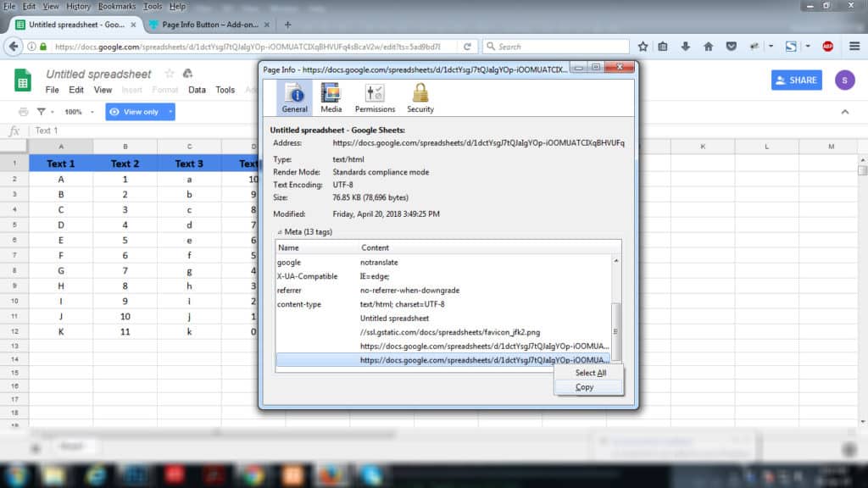This screenshot has height=488, width=868.
Task: Select the favicon_jfk2.png meta row
Action: [443, 332]
